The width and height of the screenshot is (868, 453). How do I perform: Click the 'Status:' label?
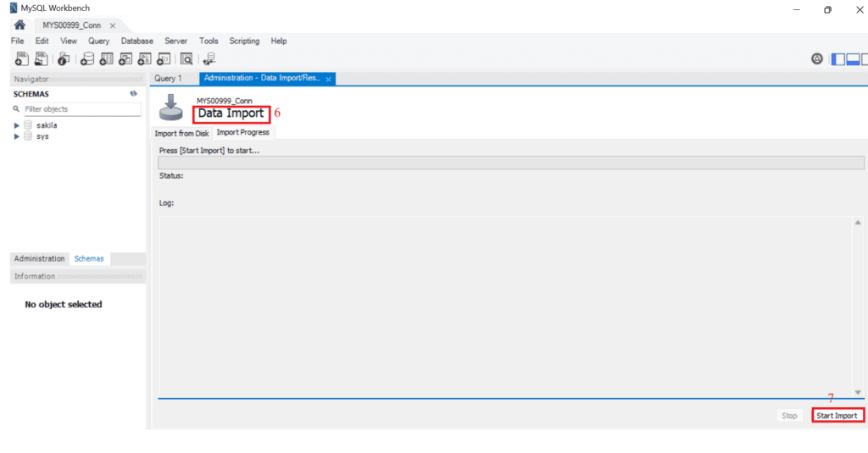pos(171,176)
